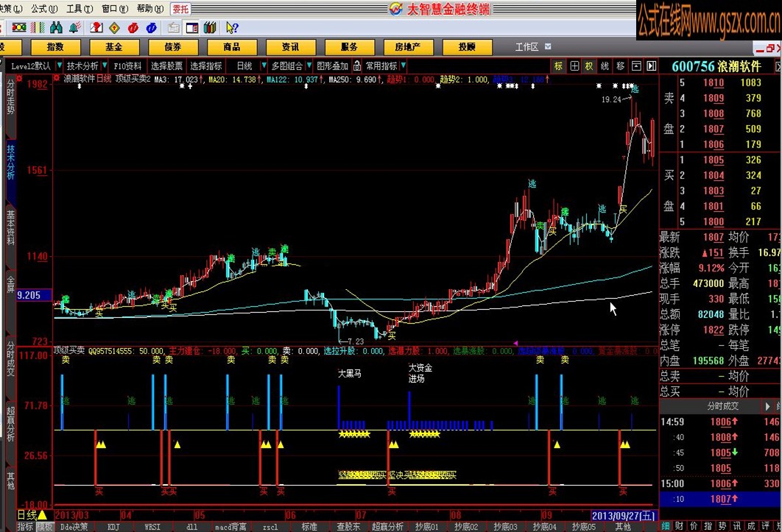Select the 技术分析 vertical side tab

pyautogui.click(x=10, y=163)
